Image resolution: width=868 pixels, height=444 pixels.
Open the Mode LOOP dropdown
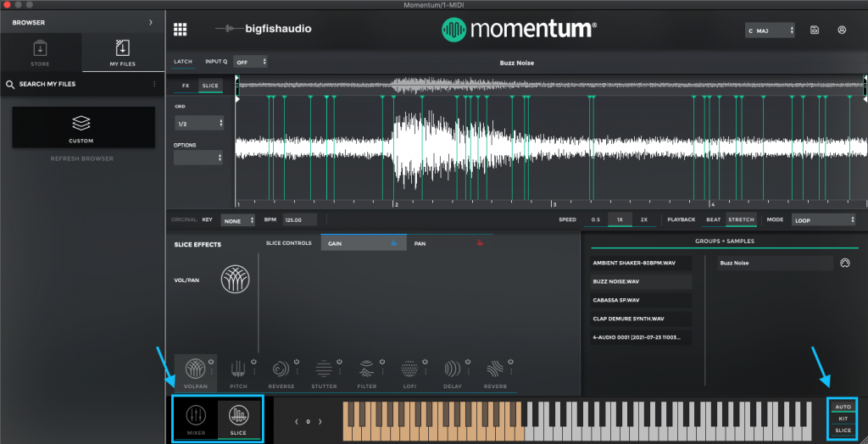click(x=824, y=219)
